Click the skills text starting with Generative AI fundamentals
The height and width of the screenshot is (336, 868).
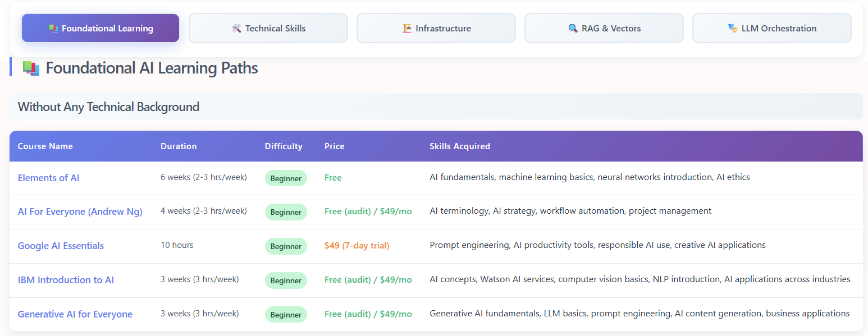click(x=639, y=314)
